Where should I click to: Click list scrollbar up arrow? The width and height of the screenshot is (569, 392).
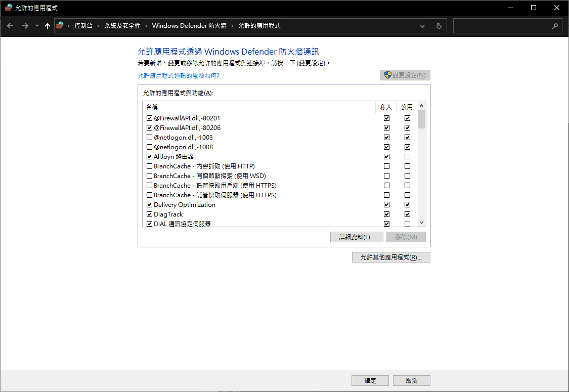point(421,106)
